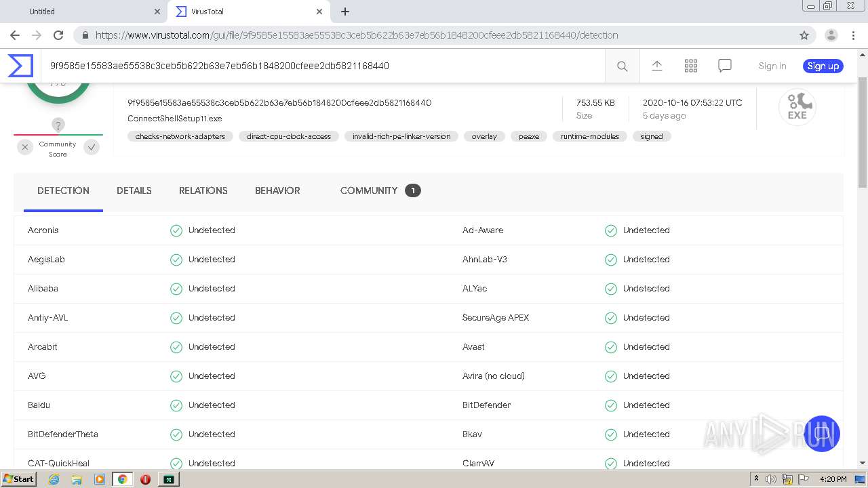868x488 pixels.
Task: Open the Chrome three-dot menu
Action: pyautogui.click(x=854, y=35)
